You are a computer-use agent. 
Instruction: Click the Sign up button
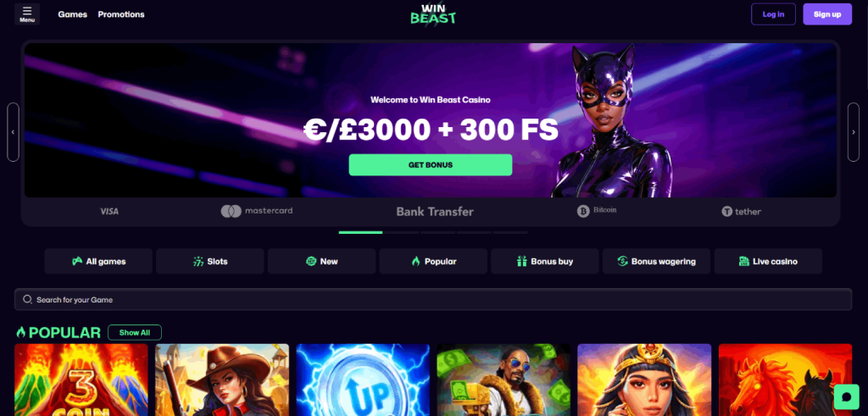pyautogui.click(x=827, y=14)
